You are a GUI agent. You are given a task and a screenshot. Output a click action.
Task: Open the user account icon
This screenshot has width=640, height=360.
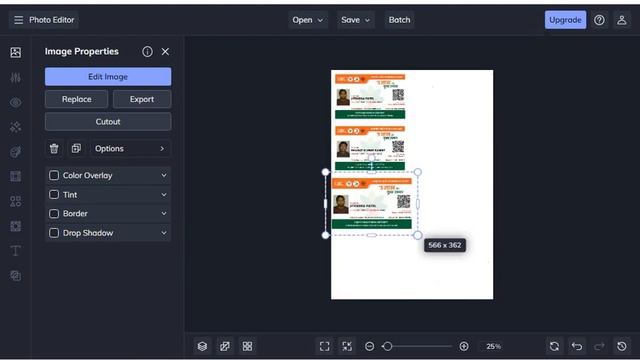click(622, 20)
